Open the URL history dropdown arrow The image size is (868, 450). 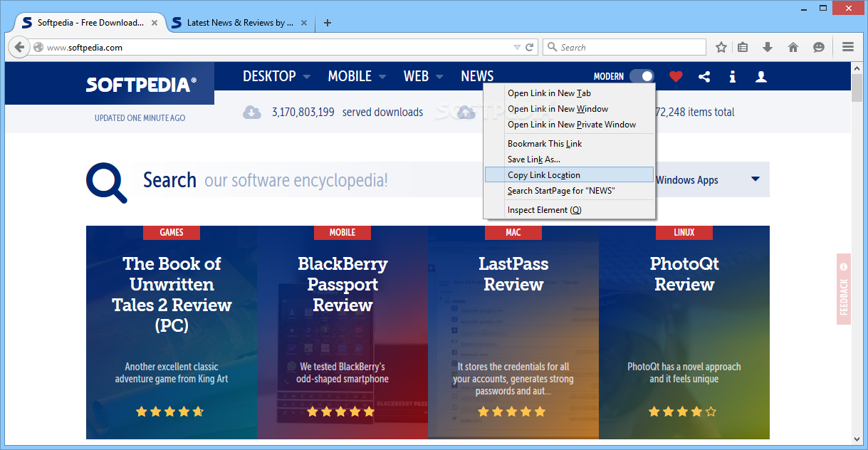[518, 48]
